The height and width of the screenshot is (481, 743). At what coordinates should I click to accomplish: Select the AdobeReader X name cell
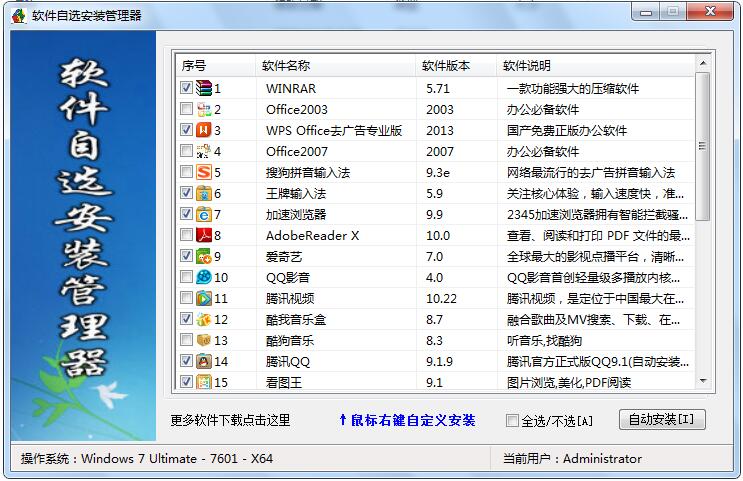(x=312, y=236)
